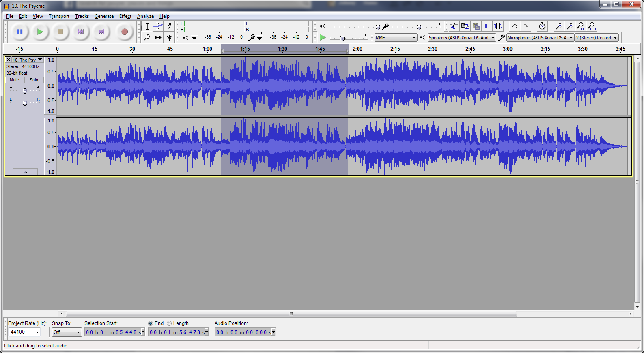Viewport: 644px width, 353px height.
Task: Click the Silence audio icon
Action: (498, 26)
